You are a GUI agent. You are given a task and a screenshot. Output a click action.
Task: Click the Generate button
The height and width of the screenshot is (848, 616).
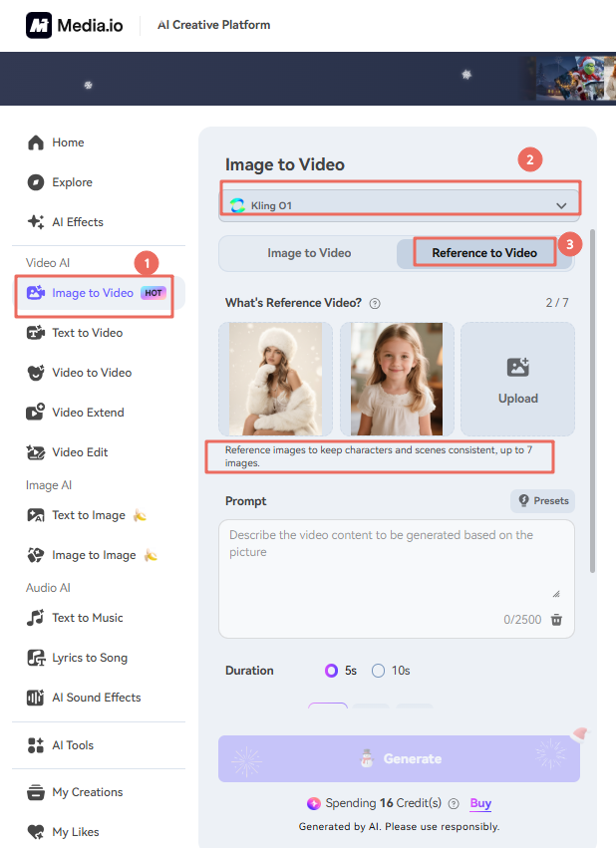[x=399, y=759]
